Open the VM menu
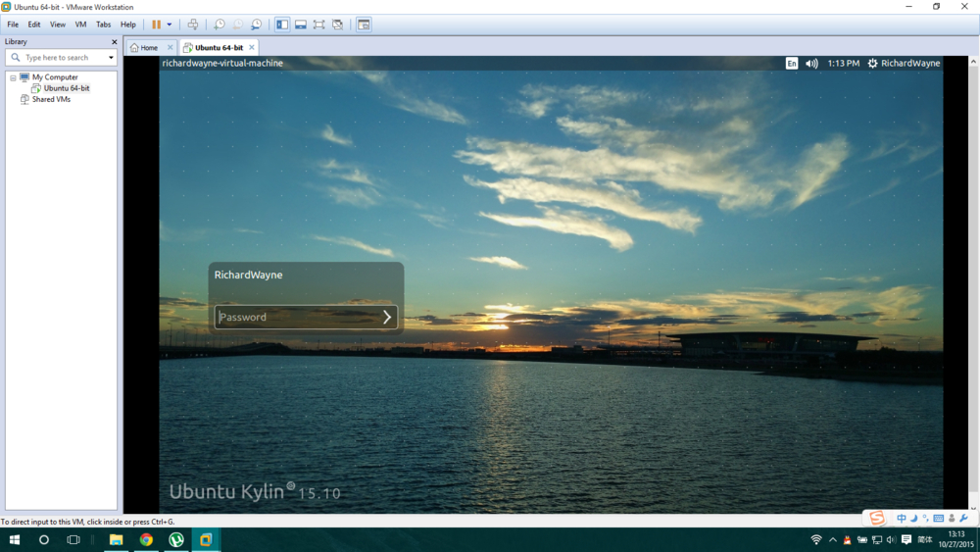Viewport: 980px width, 552px height. 80,25
